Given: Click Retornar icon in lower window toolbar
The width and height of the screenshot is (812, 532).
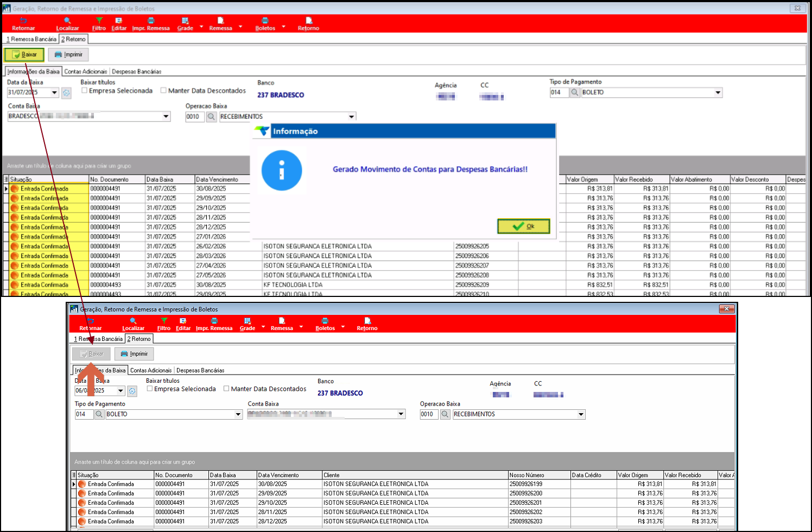Looking at the screenshot, I should point(90,321).
